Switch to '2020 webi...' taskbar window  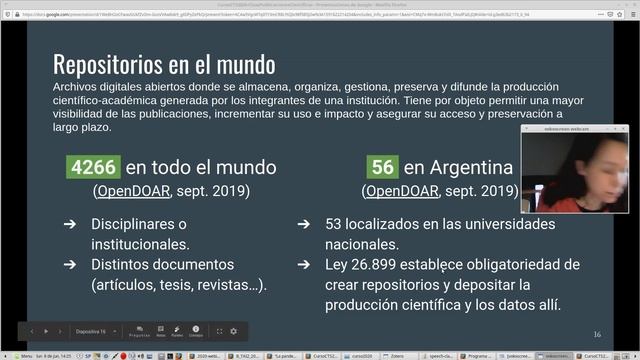(205, 356)
